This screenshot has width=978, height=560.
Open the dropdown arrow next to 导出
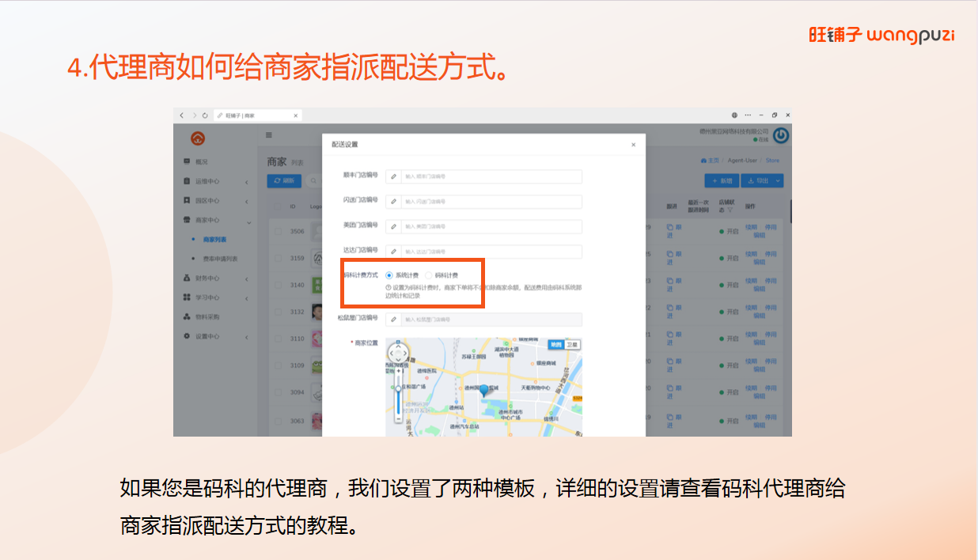coord(778,180)
